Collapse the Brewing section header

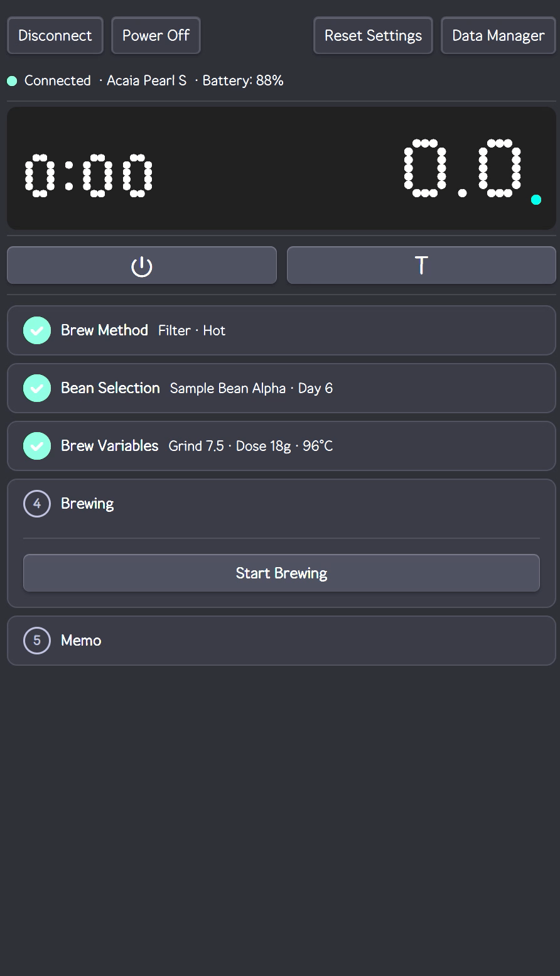[x=281, y=504]
